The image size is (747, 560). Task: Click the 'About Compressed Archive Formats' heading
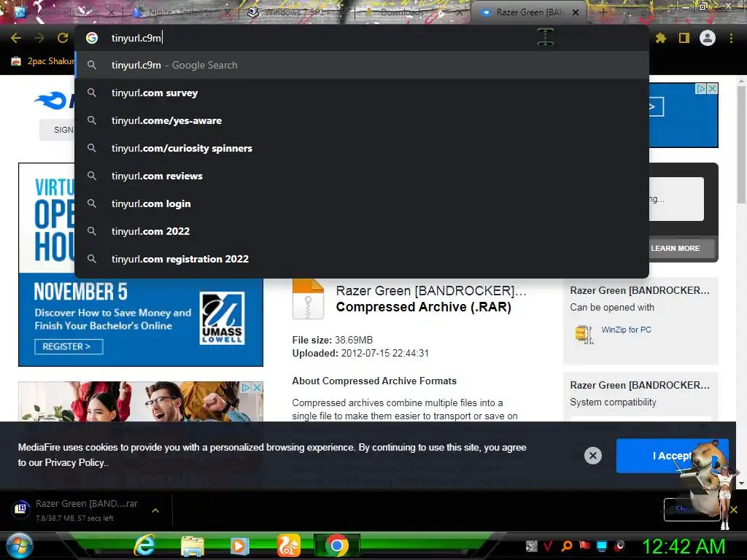pos(374,381)
